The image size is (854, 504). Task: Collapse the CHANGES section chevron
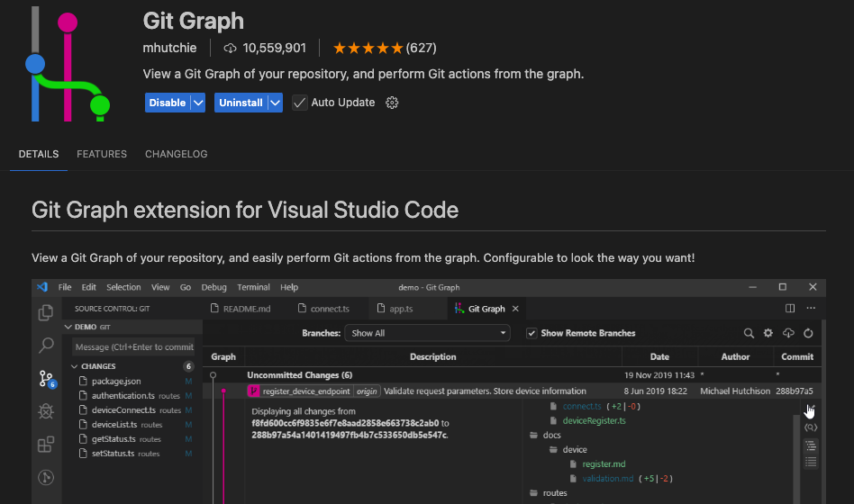click(75, 366)
